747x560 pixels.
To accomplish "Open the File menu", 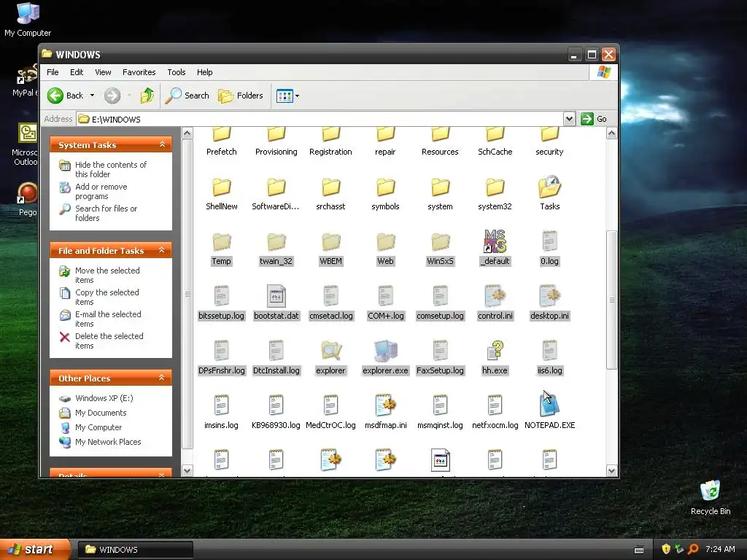I will pyautogui.click(x=53, y=72).
